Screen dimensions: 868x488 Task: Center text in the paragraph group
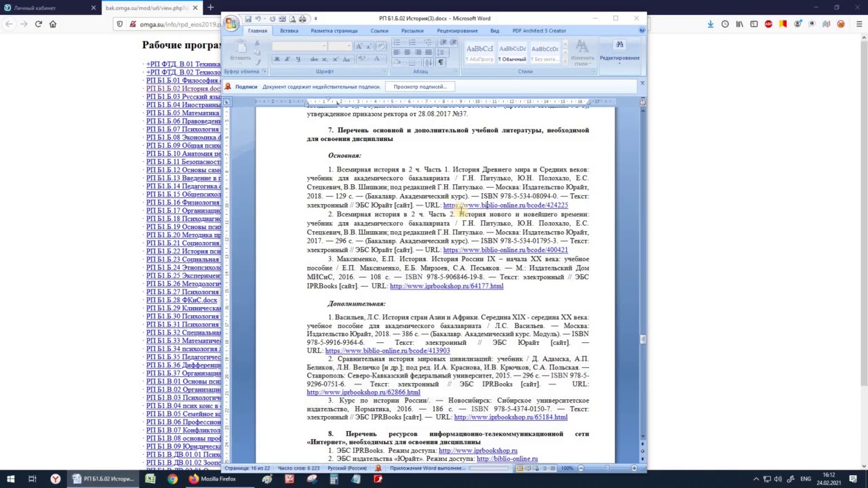(408, 52)
